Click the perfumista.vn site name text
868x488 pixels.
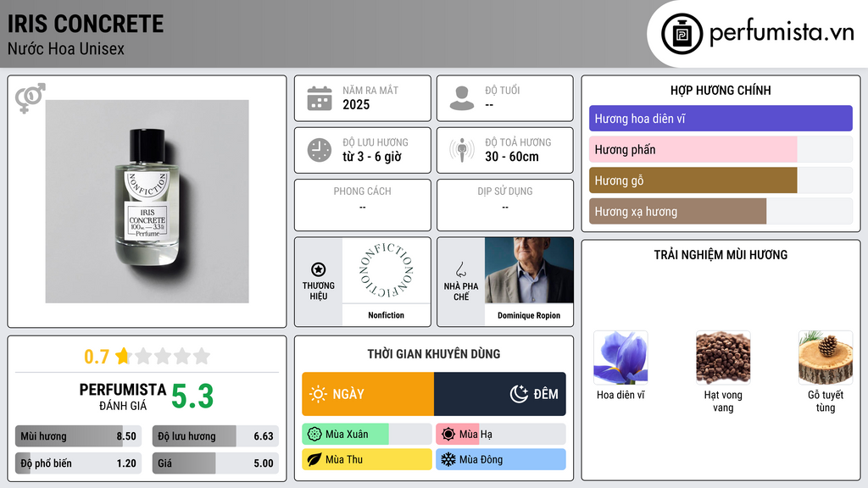[782, 33]
